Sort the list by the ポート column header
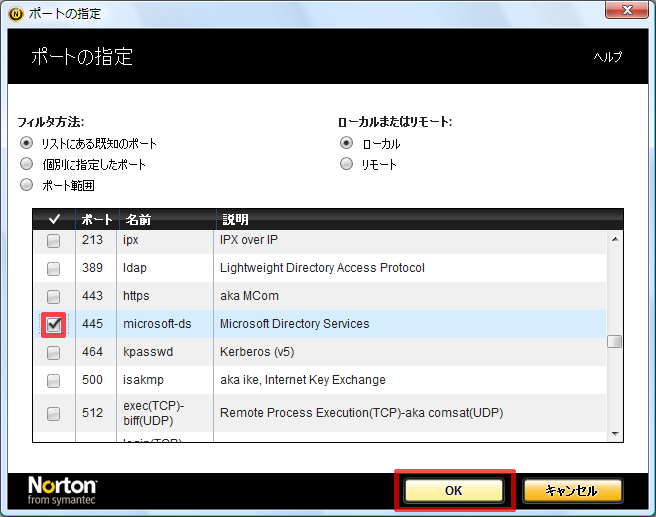Screen dimensions: 656x517 [96, 219]
